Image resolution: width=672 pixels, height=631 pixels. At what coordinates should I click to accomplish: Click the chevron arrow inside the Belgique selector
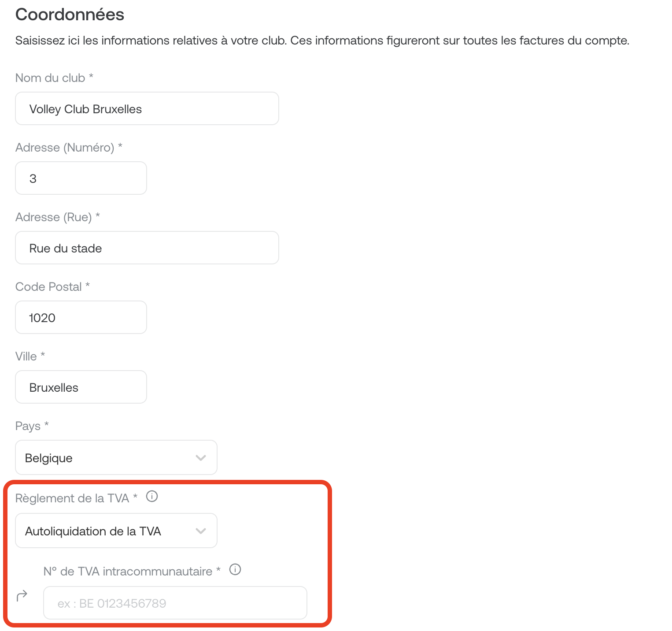tap(201, 458)
